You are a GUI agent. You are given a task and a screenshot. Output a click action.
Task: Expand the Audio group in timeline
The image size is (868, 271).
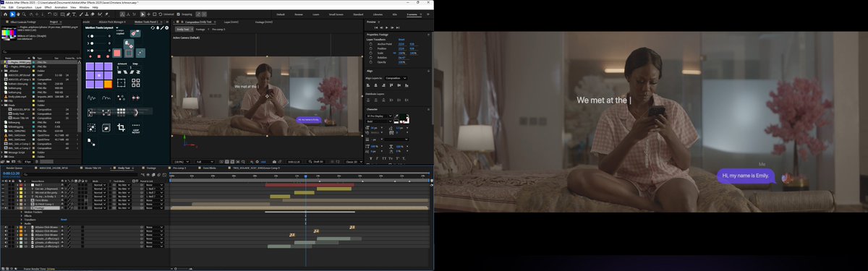[x=21, y=223]
